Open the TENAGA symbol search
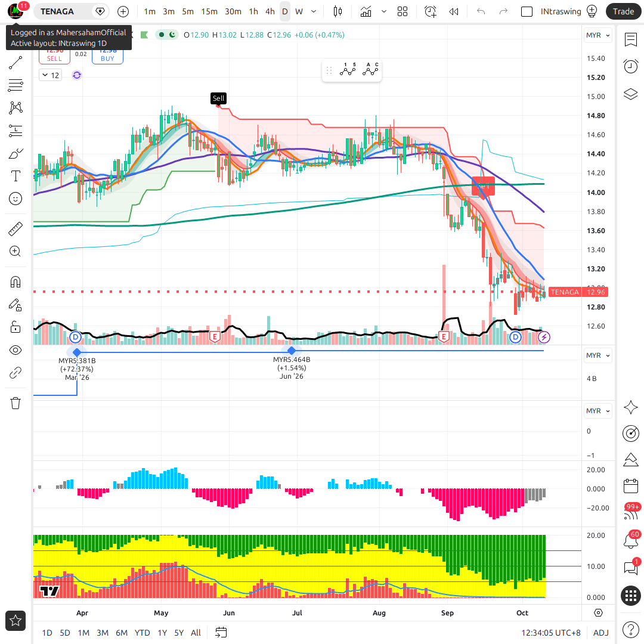The height and width of the screenshot is (644, 644). pos(57,11)
